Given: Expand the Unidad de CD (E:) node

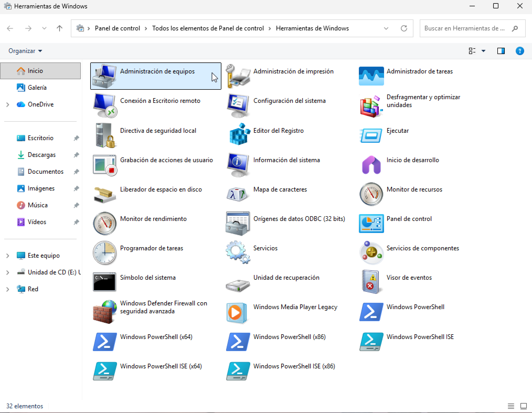Looking at the screenshot, I should pos(8,272).
